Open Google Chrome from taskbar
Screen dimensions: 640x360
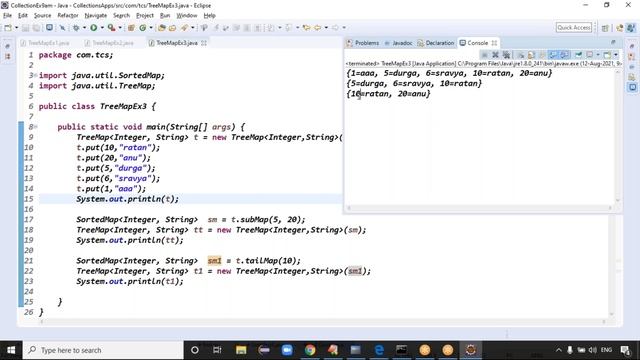tap(310, 350)
